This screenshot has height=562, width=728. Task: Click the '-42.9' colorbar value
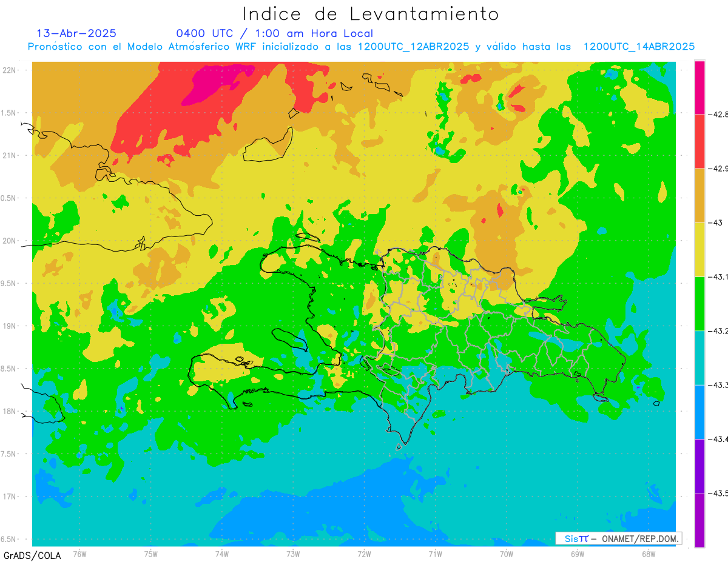(x=720, y=168)
